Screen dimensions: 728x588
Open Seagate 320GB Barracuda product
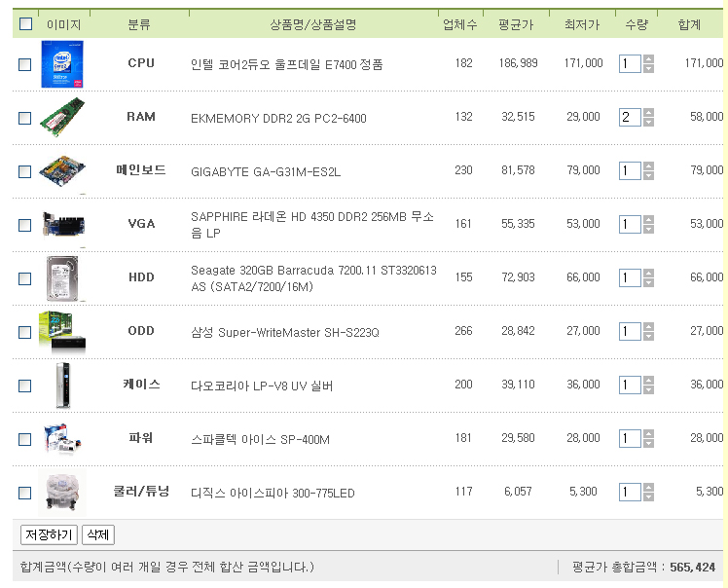click(313, 278)
